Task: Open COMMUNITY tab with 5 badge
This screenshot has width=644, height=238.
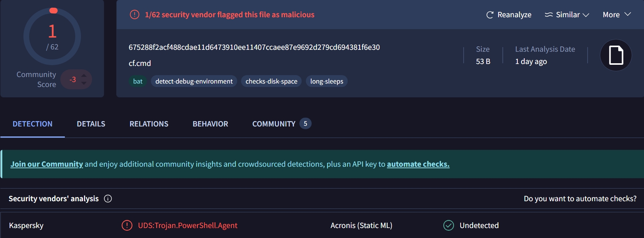Action: 282,124
